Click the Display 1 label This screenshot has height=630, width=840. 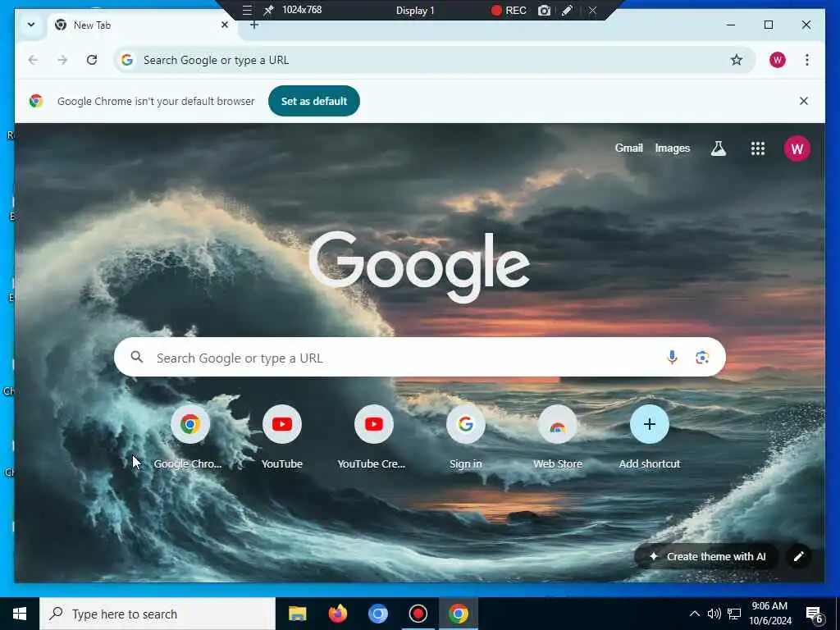coord(414,10)
